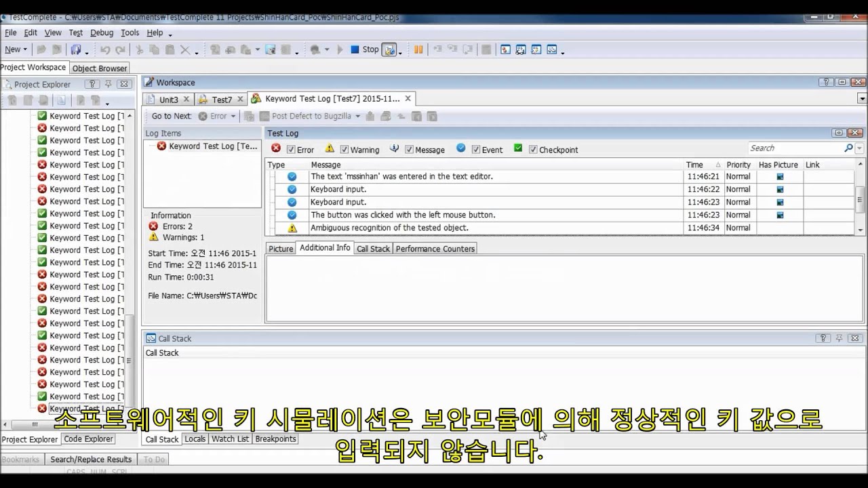Uncheck the Warning filter checkbox
The height and width of the screenshot is (488, 868).
[x=344, y=150]
